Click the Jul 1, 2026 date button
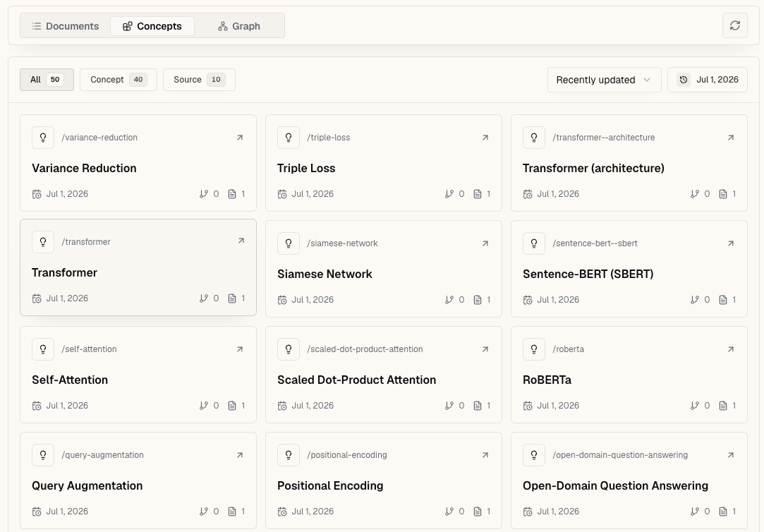764x532 pixels. 708,80
